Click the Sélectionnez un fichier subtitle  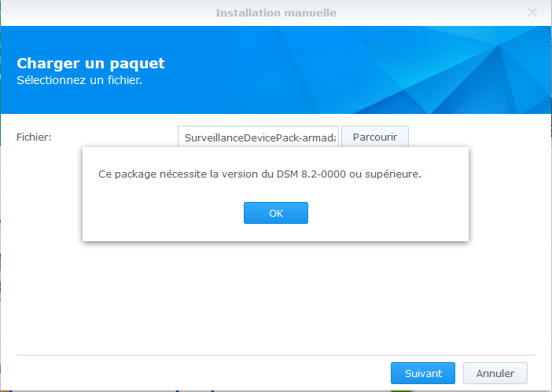(x=79, y=80)
